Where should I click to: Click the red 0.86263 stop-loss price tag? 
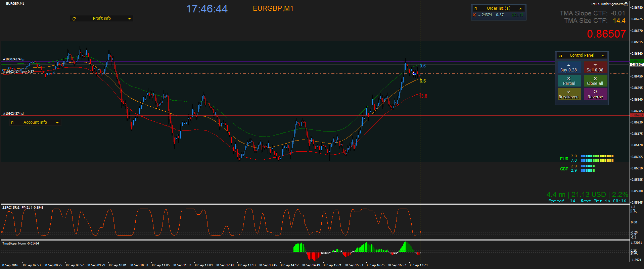point(637,115)
